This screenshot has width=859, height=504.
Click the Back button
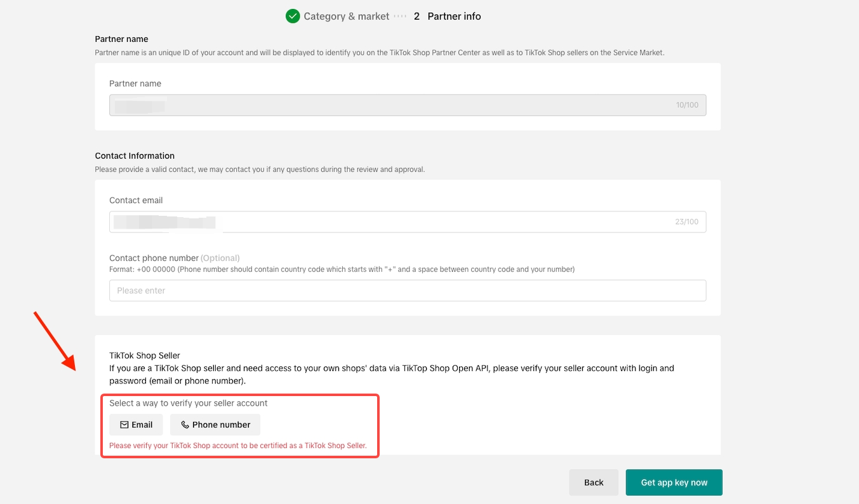[x=594, y=482]
